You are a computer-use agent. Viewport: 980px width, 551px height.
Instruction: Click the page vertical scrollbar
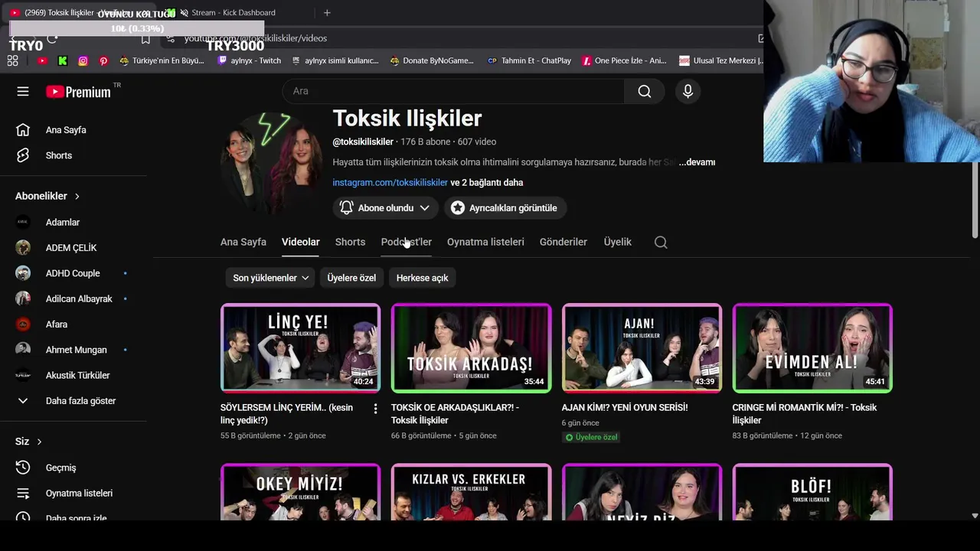pos(975,201)
